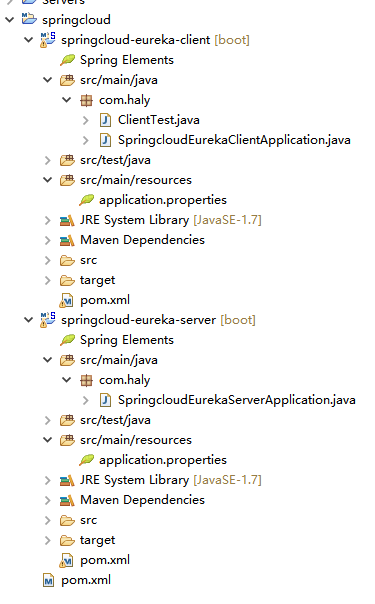Screen dimensions: 375x604
Task: Expand JRE System Library in eureka-client
Action: tap(47, 220)
